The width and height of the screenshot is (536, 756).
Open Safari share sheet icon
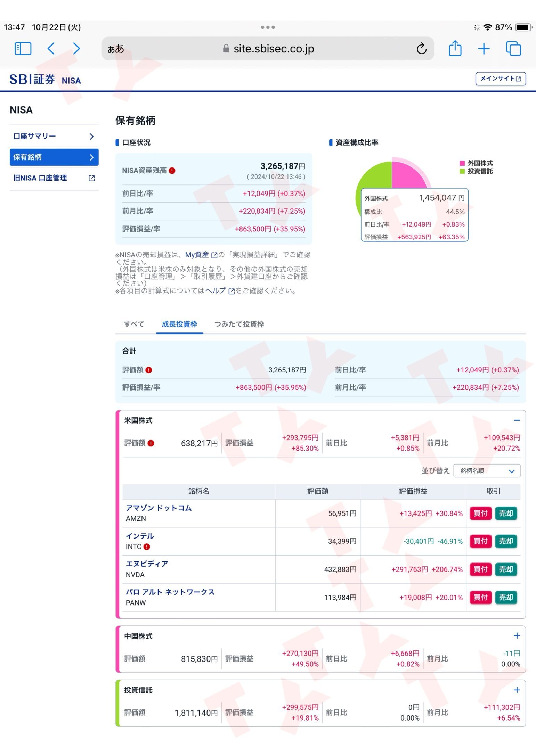455,48
